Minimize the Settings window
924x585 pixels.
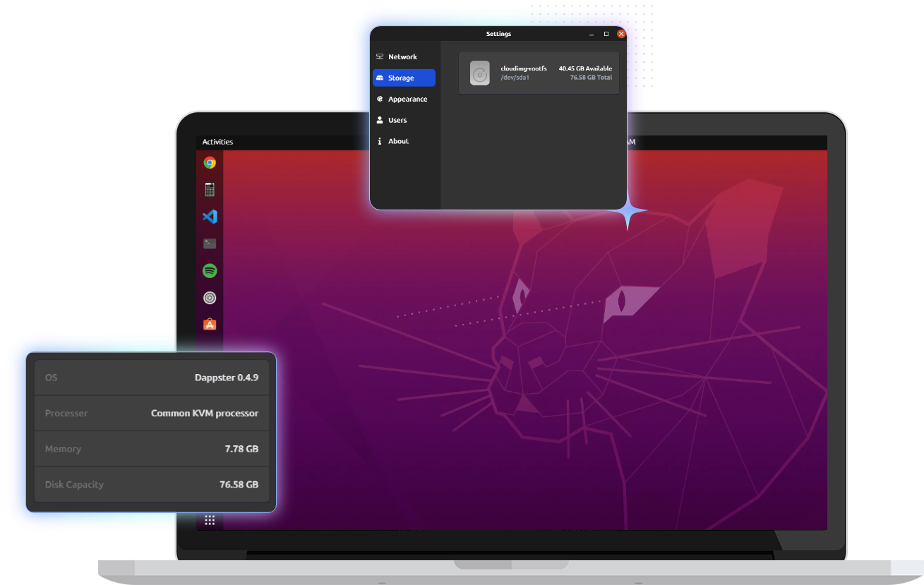[x=591, y=34]
